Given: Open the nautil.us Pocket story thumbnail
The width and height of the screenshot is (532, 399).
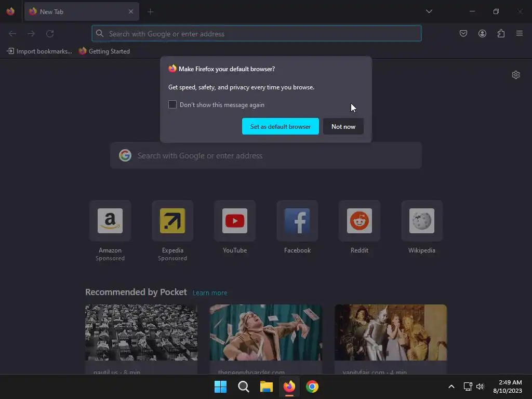Looking at the screenshot, I should click(x=141, y=332).
